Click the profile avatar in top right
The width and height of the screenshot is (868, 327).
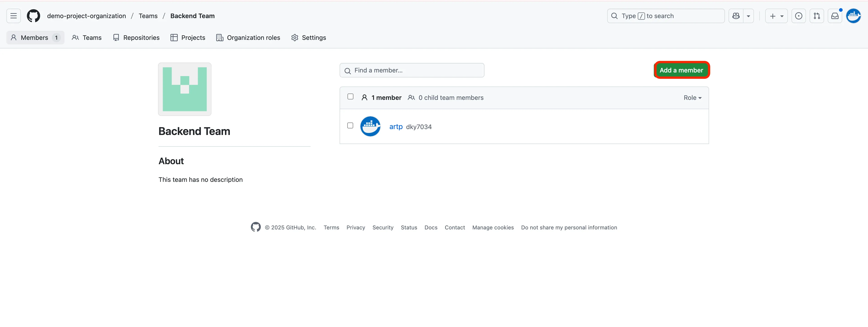pyautogui.click(x=853, y=16)
